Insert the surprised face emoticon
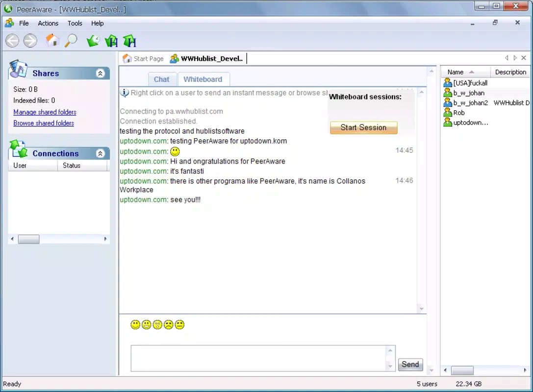Viewport: 533px width, 392px height. tap(157, 325)
